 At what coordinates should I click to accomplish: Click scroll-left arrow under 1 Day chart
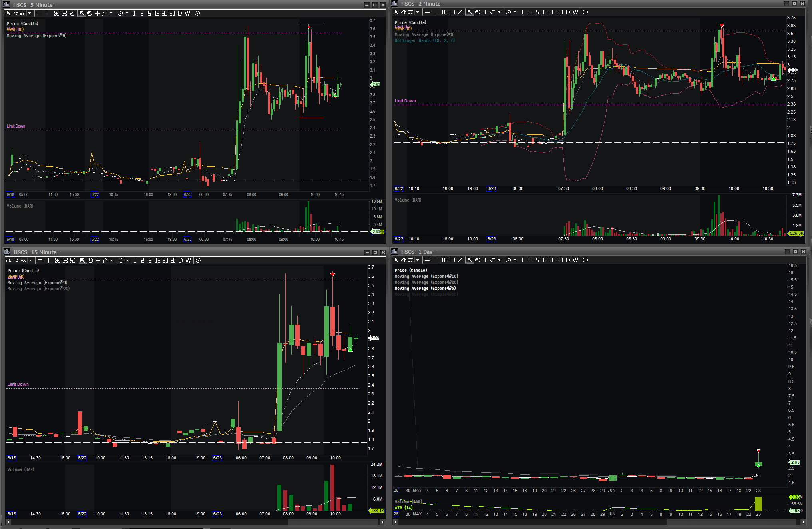click(396, 522)
